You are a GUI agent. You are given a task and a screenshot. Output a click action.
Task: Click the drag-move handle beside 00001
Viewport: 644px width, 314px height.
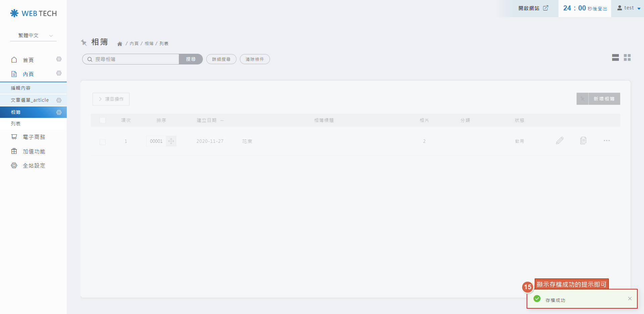coord(171,141)
